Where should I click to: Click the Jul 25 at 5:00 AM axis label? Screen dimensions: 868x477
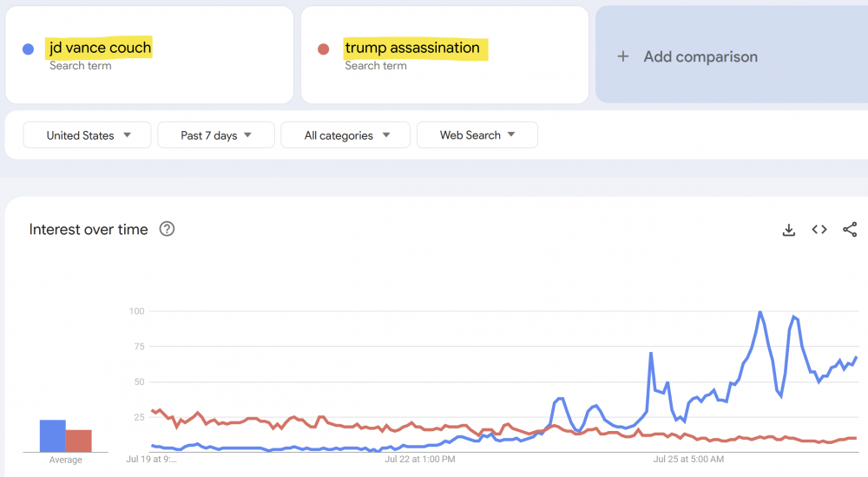click(x=688, y=459)
